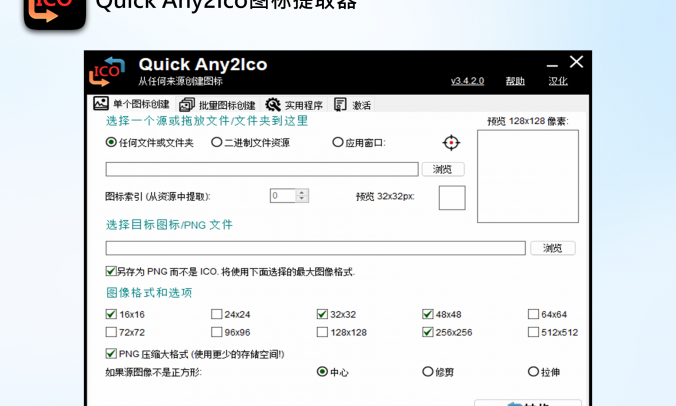The width and height of the screenshot is (676, 406).
Task: Click the orange ICO app icon above window
Action: 55,13
